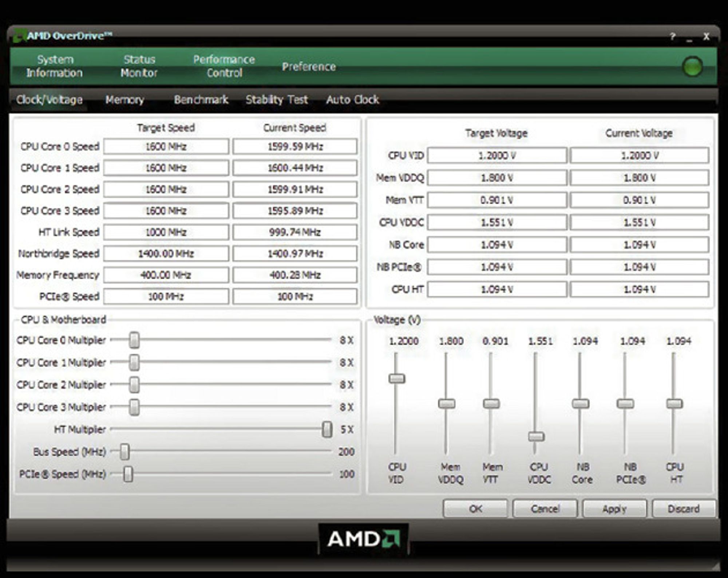Click the CPU VID current voltage value
Viewport: 728px width, 578px height.
(x=640, y=156)
